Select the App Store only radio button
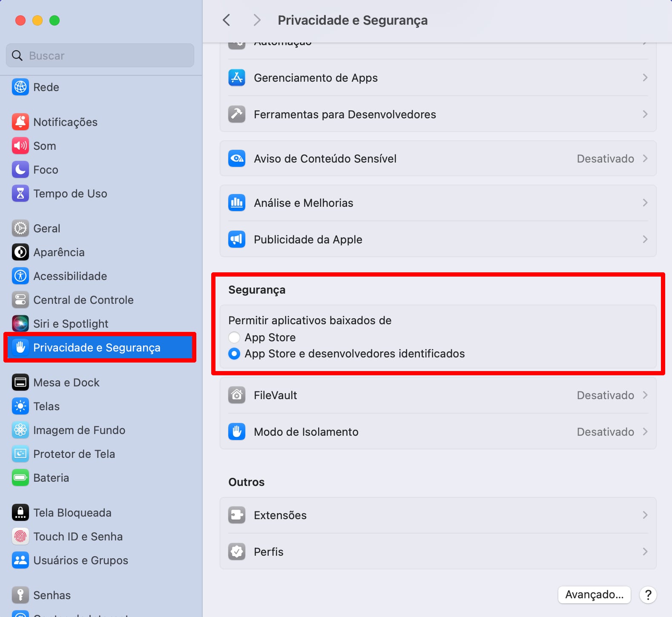The height and width of the screenshot is (617, 672). tap(234, 337)
